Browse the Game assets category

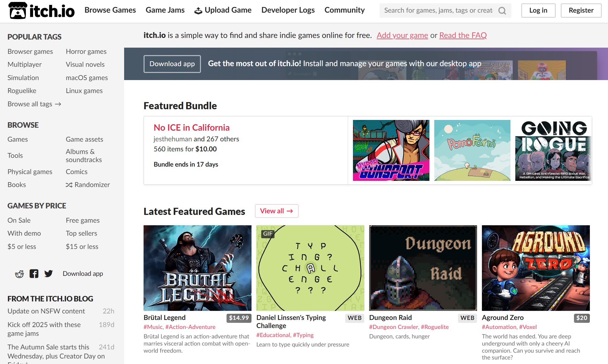point(85,139)
